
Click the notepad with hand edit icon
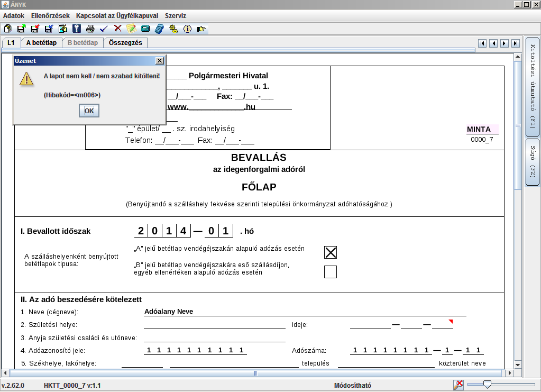63,29
